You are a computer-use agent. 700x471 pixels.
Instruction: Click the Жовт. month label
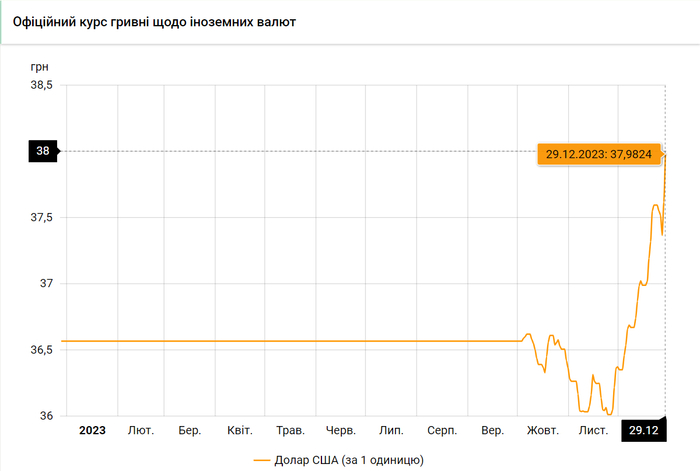click(543, 430)
